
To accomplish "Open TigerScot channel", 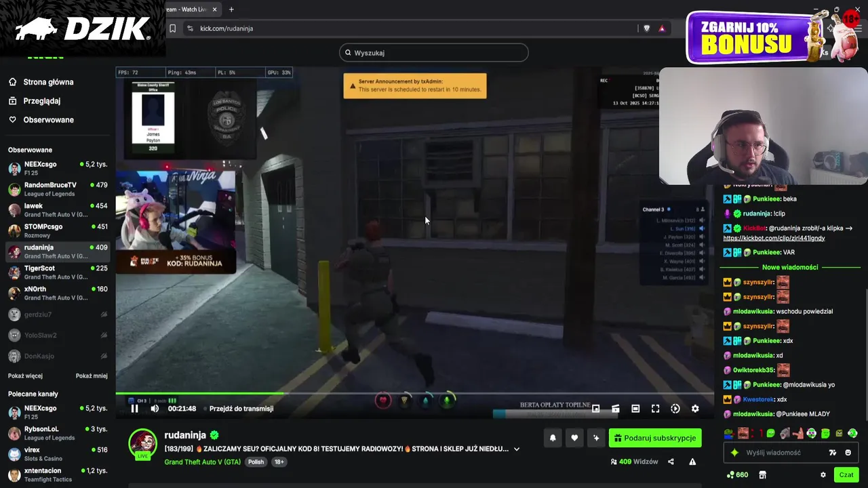I will pos(58,272).
